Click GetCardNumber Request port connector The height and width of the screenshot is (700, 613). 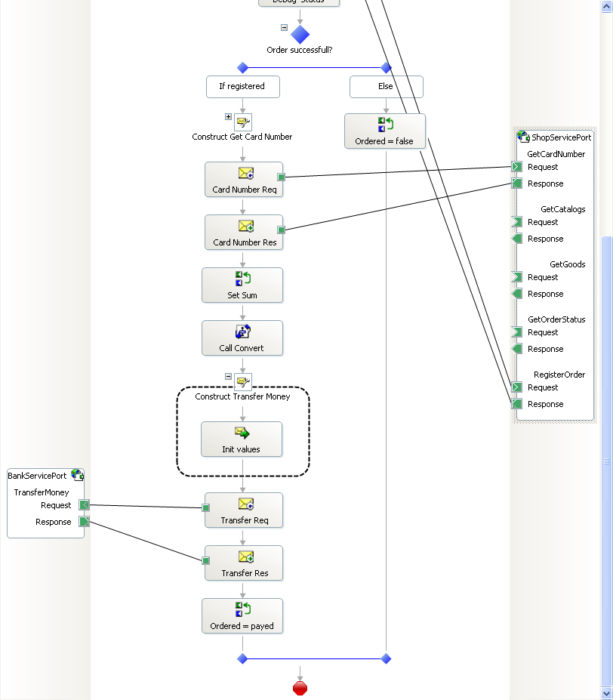coord(516,167)
